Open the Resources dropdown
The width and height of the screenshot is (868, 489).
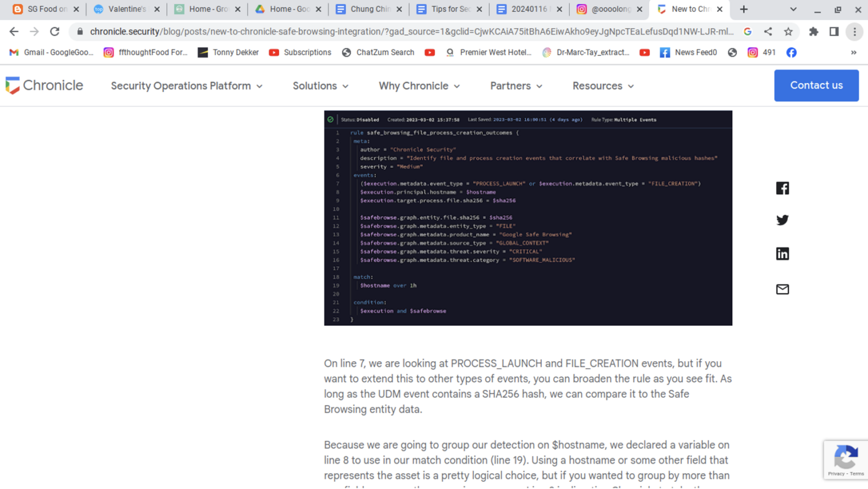pos(602,85)
